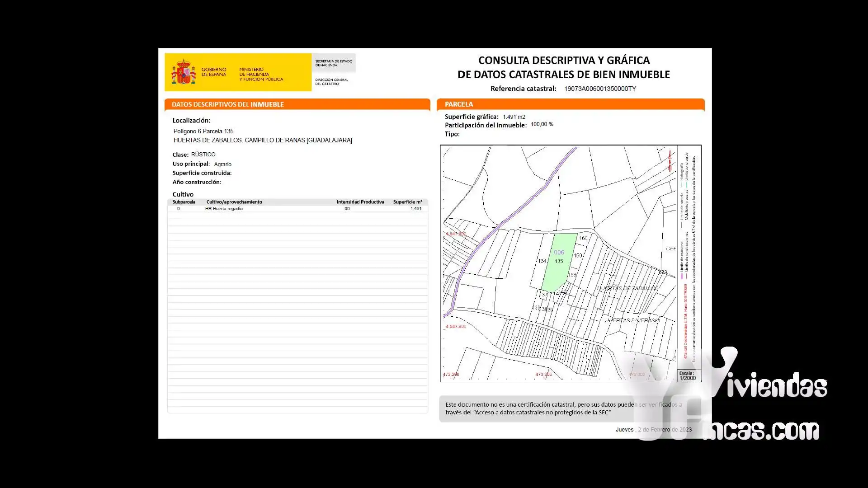Click the 'Localización:' label
This screenshot has width=868, height=488.
coord(192,121)
